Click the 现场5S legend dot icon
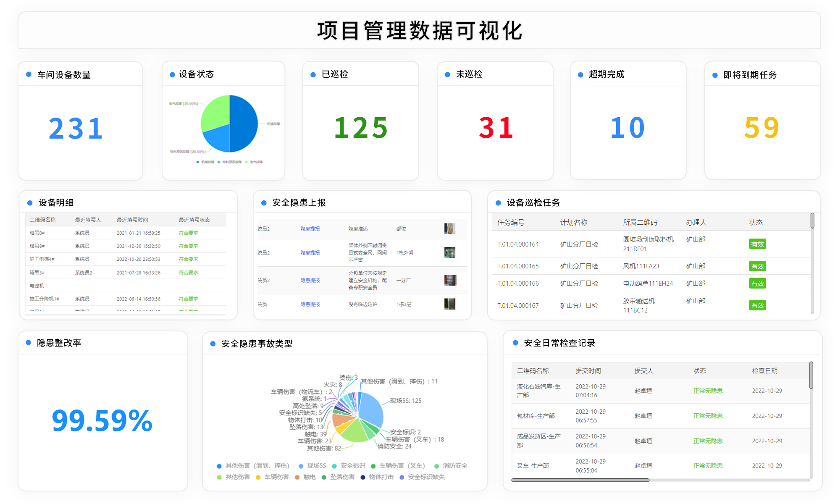The height and width of the screenshot is (504, 840). click(x=301, y=466)
